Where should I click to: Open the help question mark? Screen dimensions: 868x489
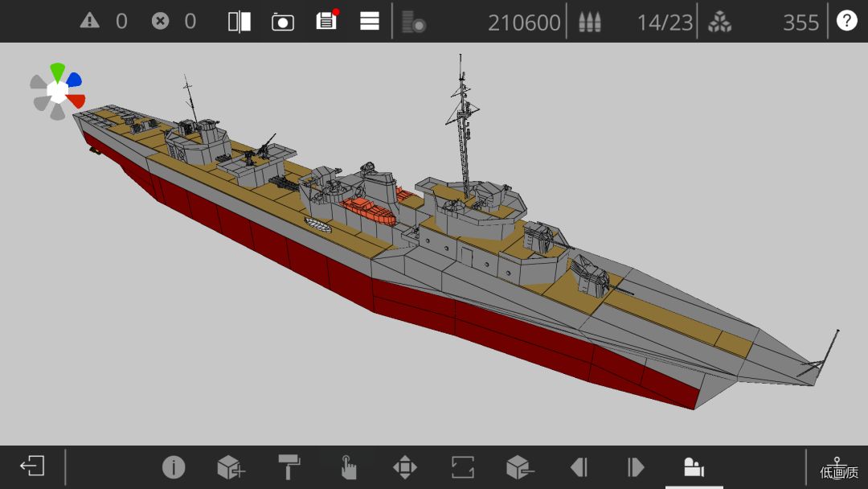(x=846, y=21)
